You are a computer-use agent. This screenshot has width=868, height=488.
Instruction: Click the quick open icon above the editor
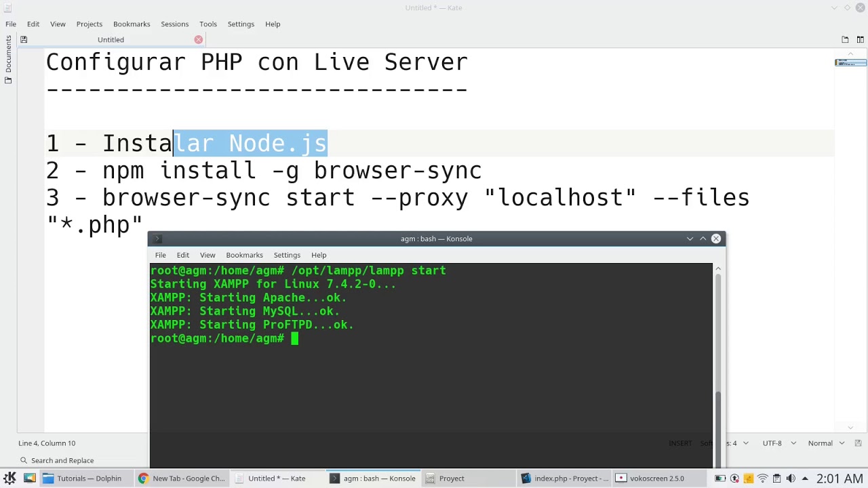point(845,39)
